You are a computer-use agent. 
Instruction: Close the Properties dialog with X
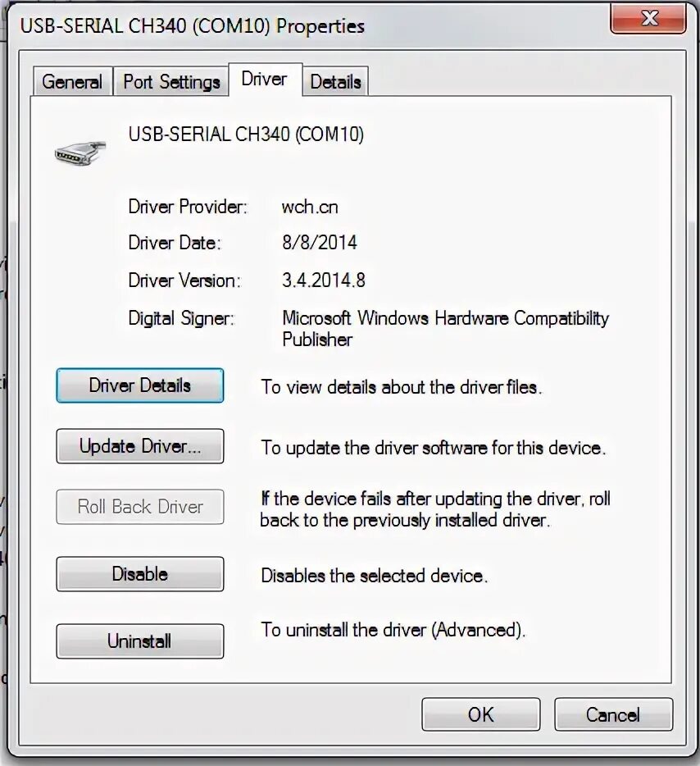click(x=648, y=18)
